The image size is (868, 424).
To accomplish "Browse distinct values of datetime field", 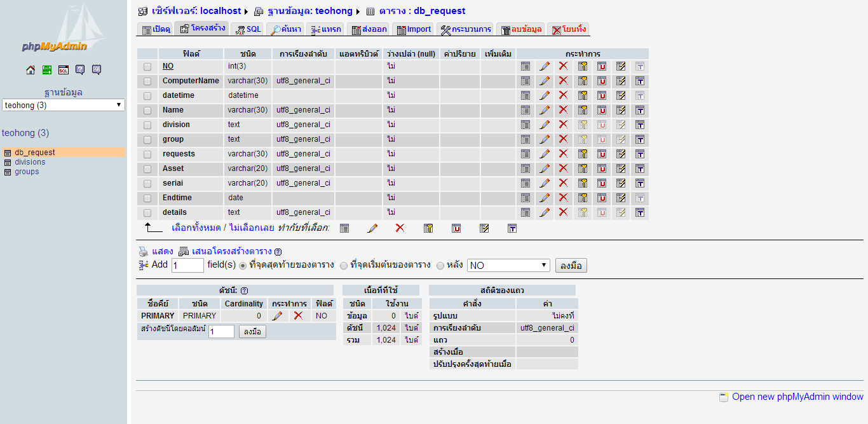I will point(526,95).
